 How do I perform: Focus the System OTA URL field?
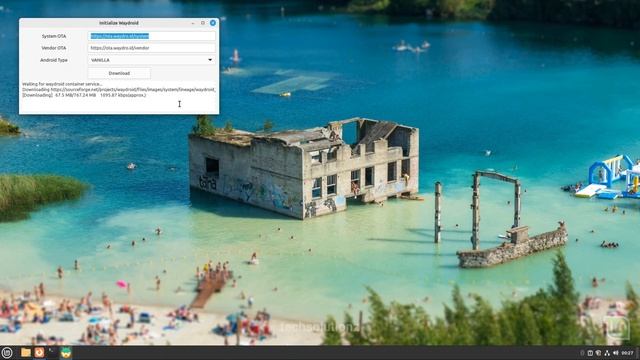coord(151,36)
